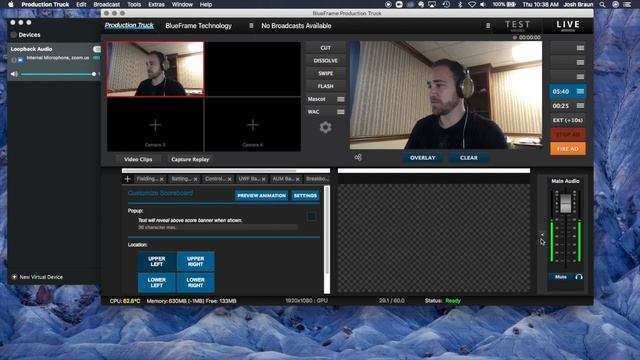Tick the Popup checkbox in Customize Scoreboard
Screen dimensions: 640x360
click(x=311, y=216)
